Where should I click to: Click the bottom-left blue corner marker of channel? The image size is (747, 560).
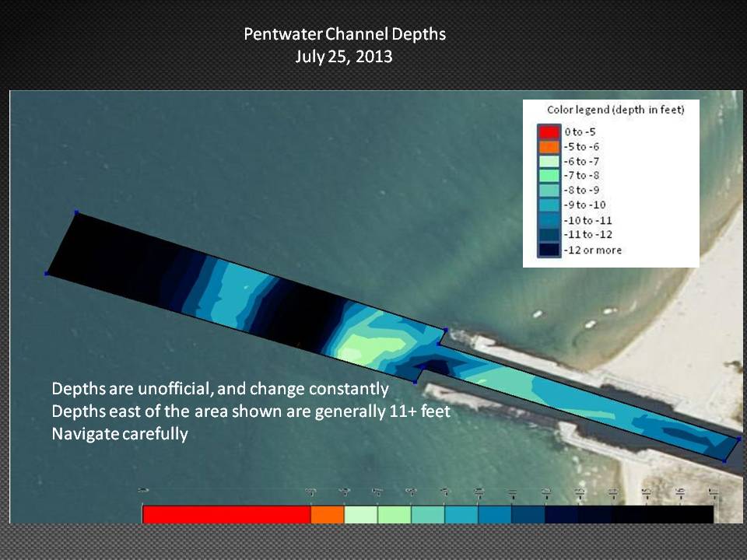click(47, 274)
